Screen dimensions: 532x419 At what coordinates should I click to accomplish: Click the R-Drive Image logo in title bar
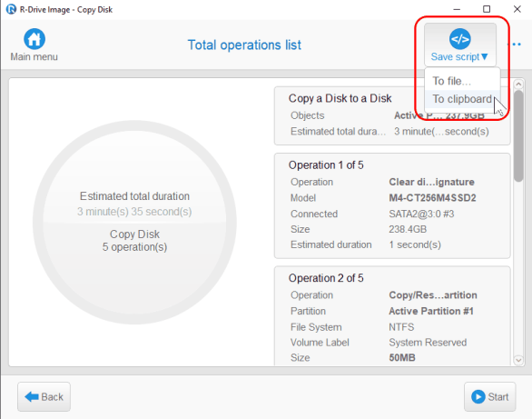coord(11,9)
